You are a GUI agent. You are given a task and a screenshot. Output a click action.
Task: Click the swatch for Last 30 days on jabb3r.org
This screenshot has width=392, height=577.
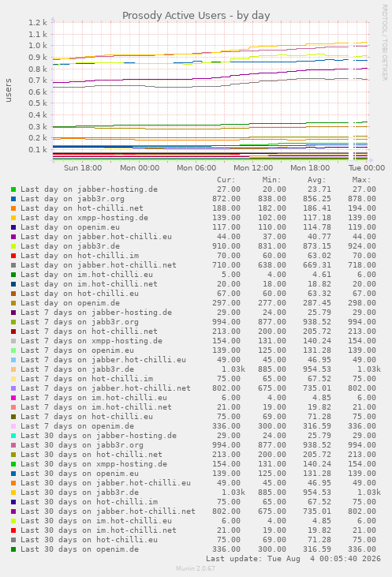13,445
